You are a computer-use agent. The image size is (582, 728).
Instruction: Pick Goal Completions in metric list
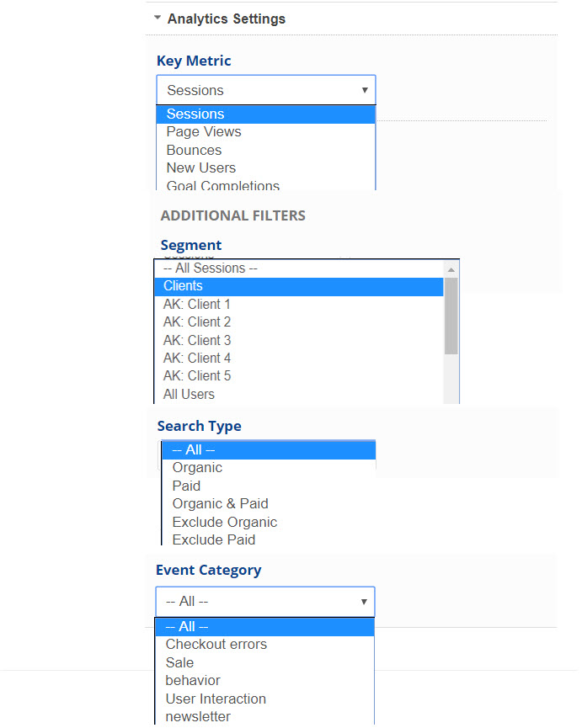tap(223, 185)
